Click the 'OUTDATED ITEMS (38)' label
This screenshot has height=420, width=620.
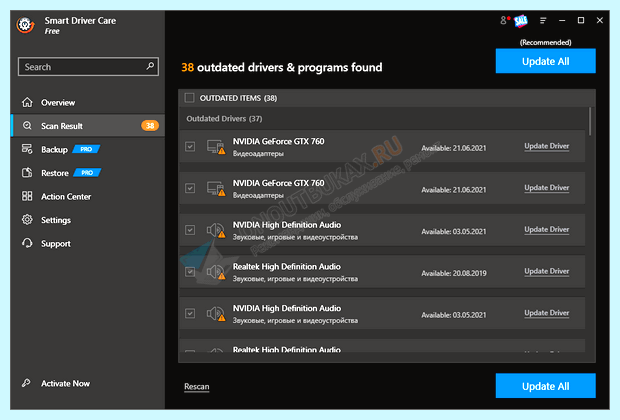click(238, 98)
